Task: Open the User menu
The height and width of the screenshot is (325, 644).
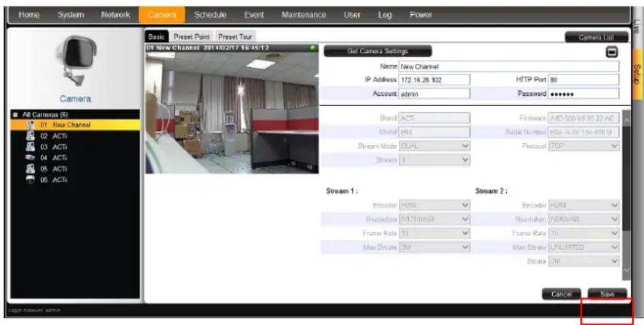Action: click(352, 15)
